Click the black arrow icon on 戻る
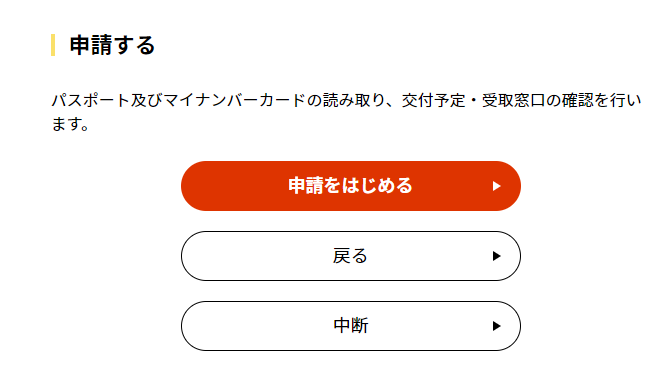The width and height of the screenshot is (669, 368). click(x=496, y=256)
